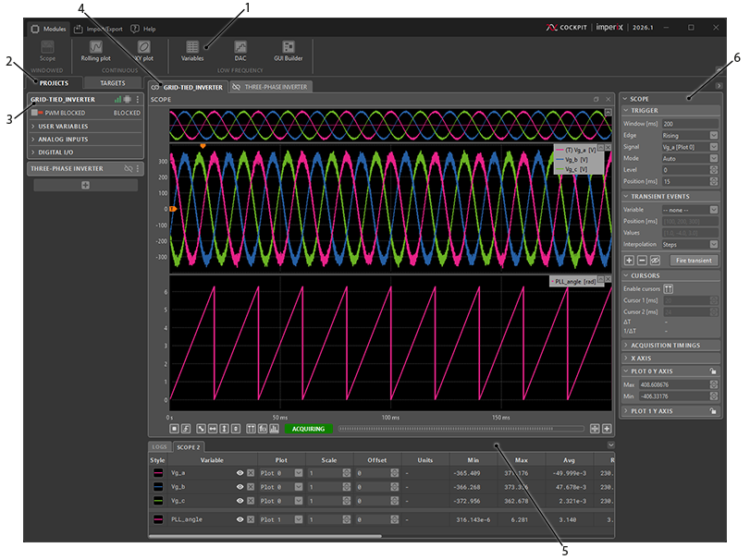750x560 pixels.
Task: Open the Rolling plot module
Action: pyautogui.click(x=95, y=50)
